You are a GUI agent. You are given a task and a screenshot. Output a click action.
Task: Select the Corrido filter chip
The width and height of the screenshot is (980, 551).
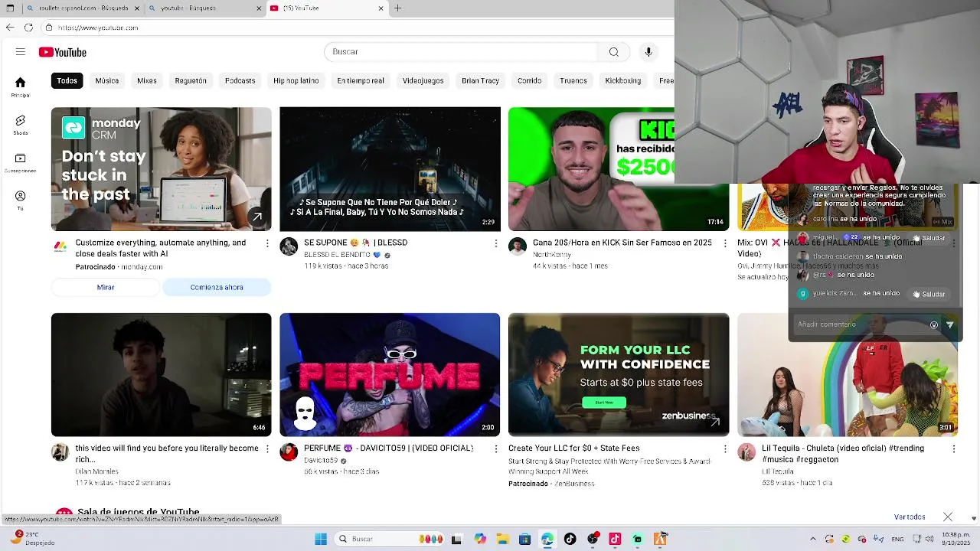point(530,80)
